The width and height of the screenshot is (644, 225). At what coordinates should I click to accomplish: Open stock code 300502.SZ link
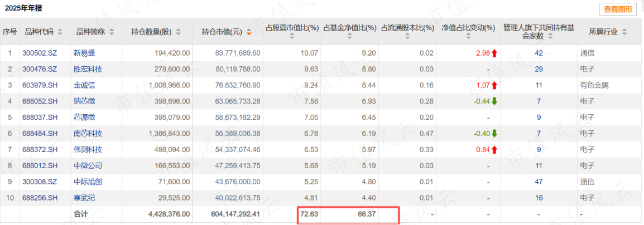(x=39, y=53)
